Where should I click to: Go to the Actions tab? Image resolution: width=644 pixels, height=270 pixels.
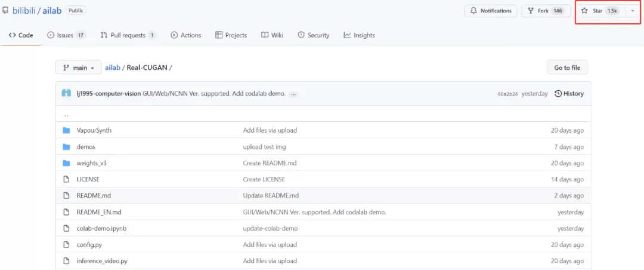click(x=185, y=35)
